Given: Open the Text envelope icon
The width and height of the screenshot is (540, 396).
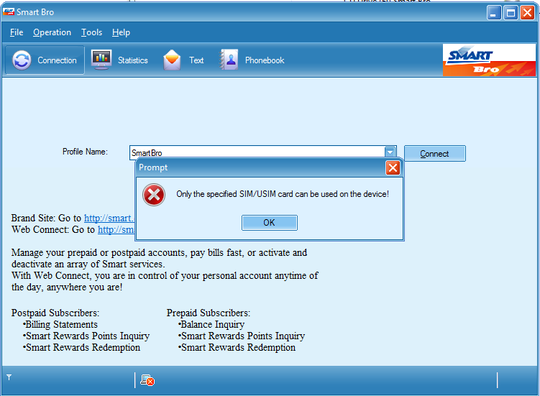Looking at the screenshot, I should (172, 60).
